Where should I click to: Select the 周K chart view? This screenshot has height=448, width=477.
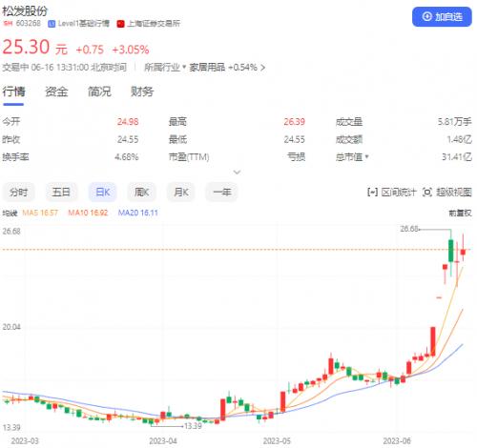(x=142, y=192)
